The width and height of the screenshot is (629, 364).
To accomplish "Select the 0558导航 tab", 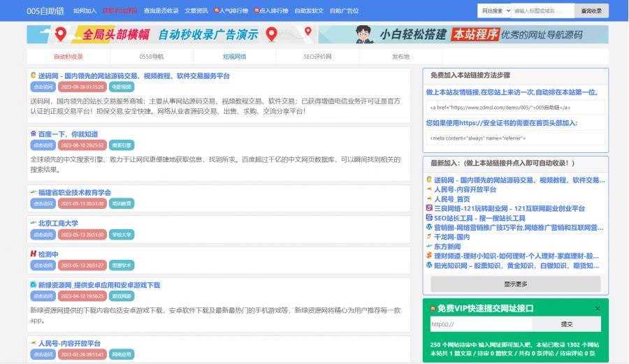I will tap(151, 57).
